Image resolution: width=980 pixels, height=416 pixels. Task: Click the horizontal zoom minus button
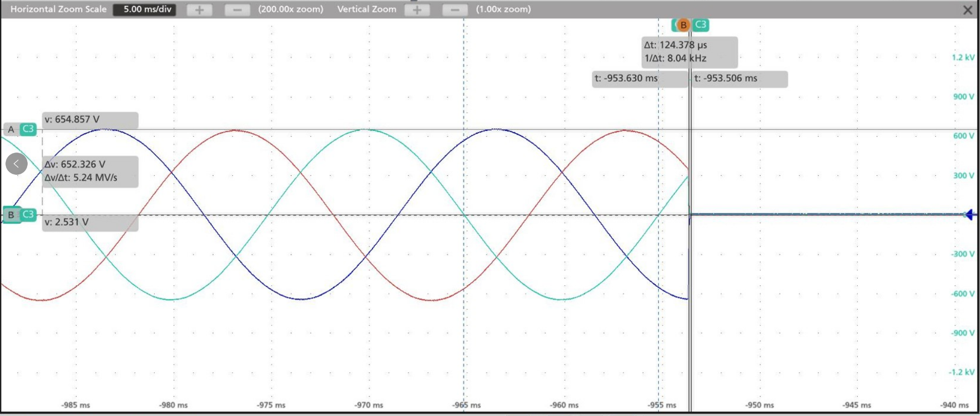[237, 10]
